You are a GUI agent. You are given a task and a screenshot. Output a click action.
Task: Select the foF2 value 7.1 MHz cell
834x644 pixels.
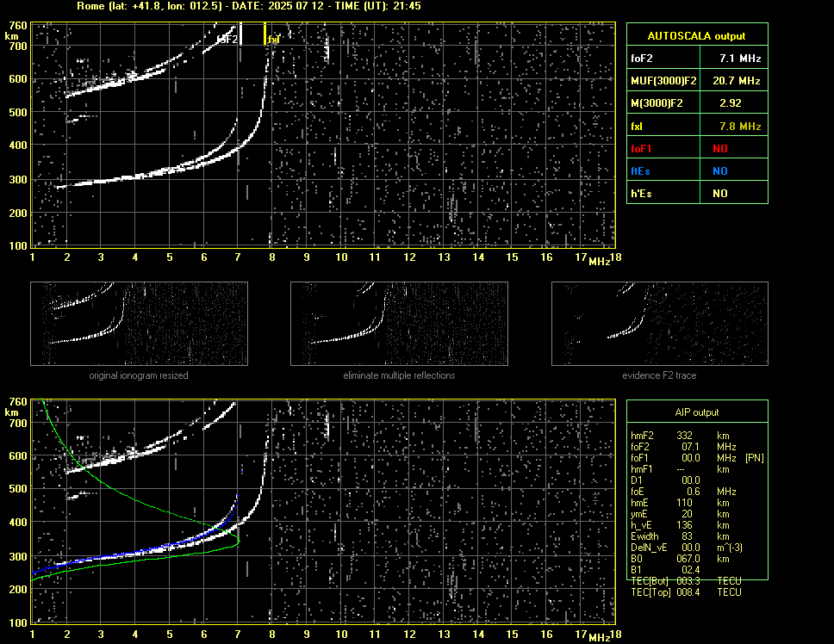tap(733, 59)
